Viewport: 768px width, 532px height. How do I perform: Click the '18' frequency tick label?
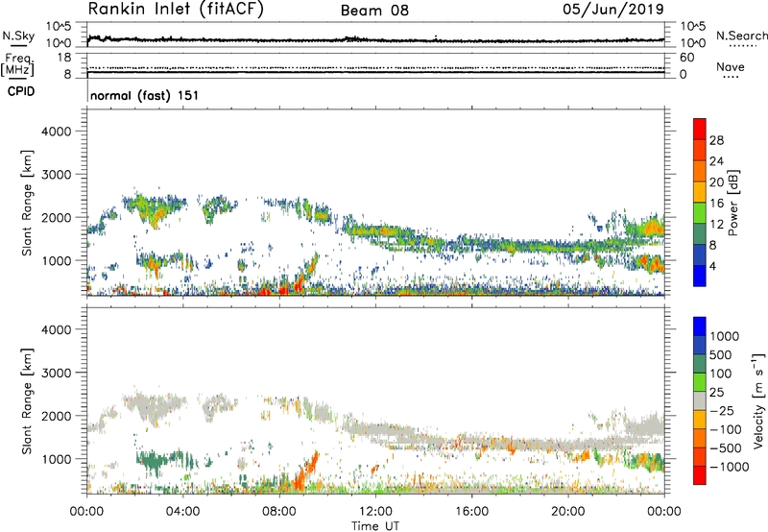64,58
